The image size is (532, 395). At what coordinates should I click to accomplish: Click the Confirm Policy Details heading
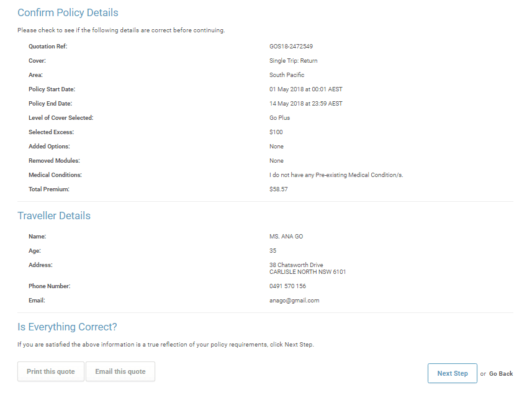click(68, 12)
